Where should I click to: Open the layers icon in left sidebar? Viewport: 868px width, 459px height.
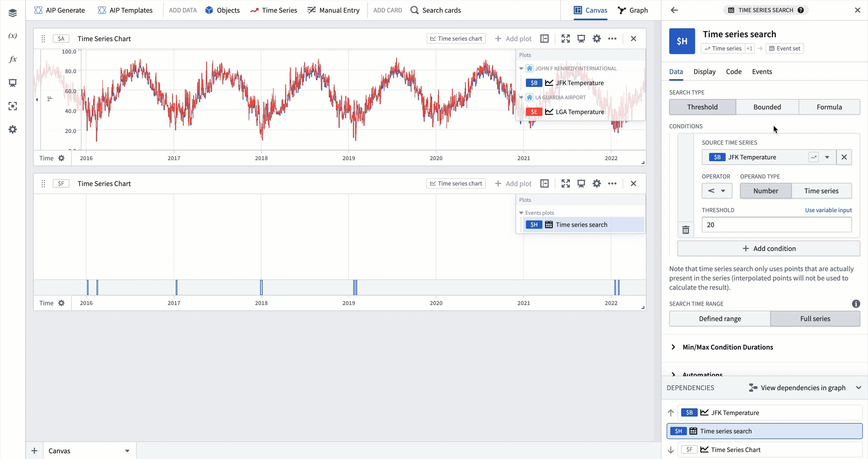[12, 13]
